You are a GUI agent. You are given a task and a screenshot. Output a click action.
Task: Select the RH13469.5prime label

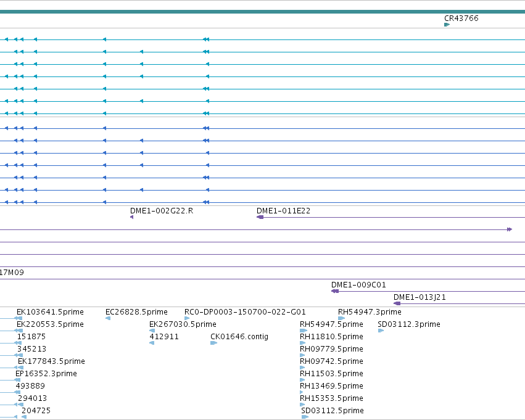pyautogui.click(x=331, y=386)
